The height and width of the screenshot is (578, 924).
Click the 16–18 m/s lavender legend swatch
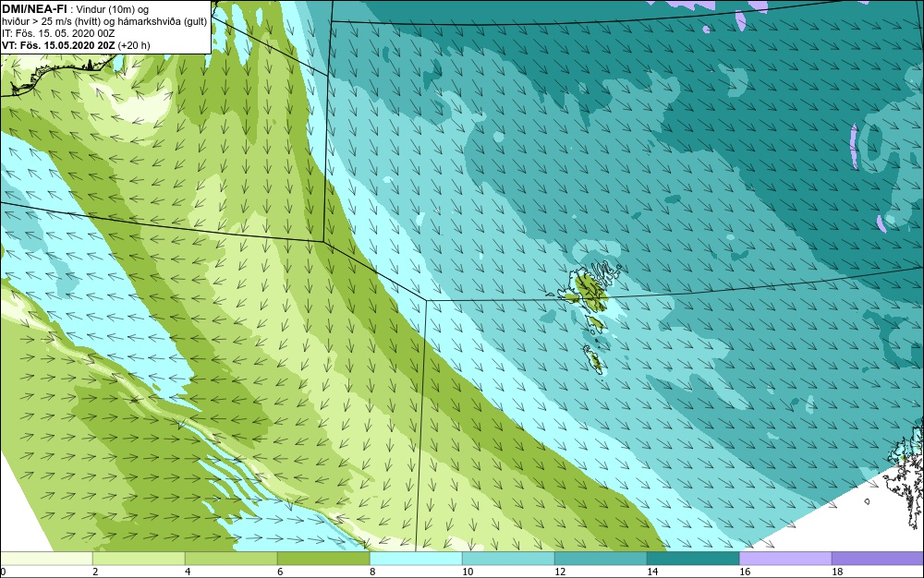click(x=785, y=558)
